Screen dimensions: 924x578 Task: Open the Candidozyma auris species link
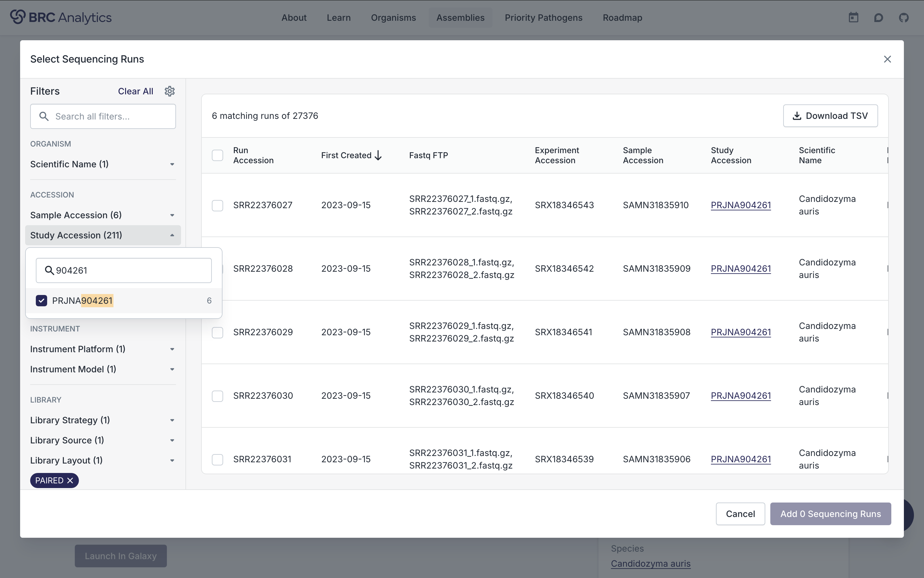[651, 563]
